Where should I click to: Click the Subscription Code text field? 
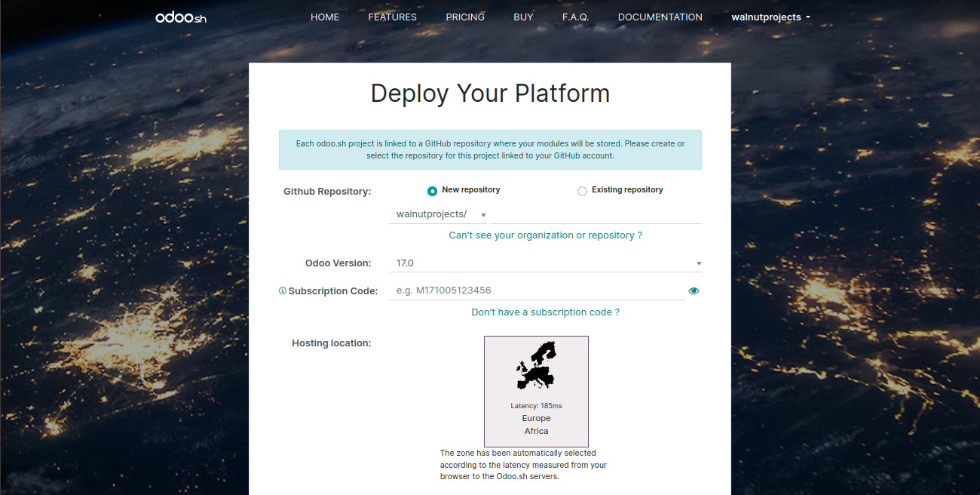[x=535, y=291]
